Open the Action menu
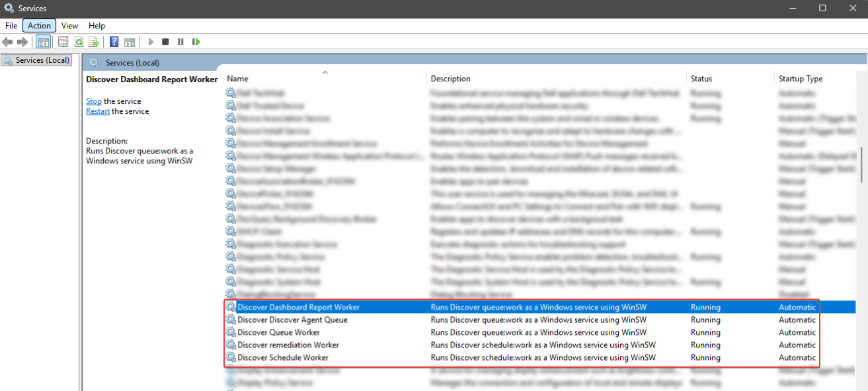Viewport: 868px width, 391px height. tap(39, 26)
